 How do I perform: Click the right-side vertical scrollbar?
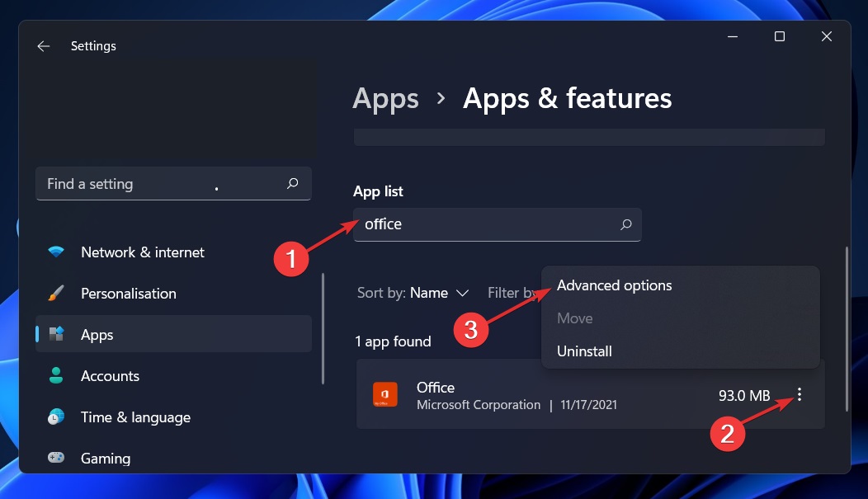tap(847, 329)
